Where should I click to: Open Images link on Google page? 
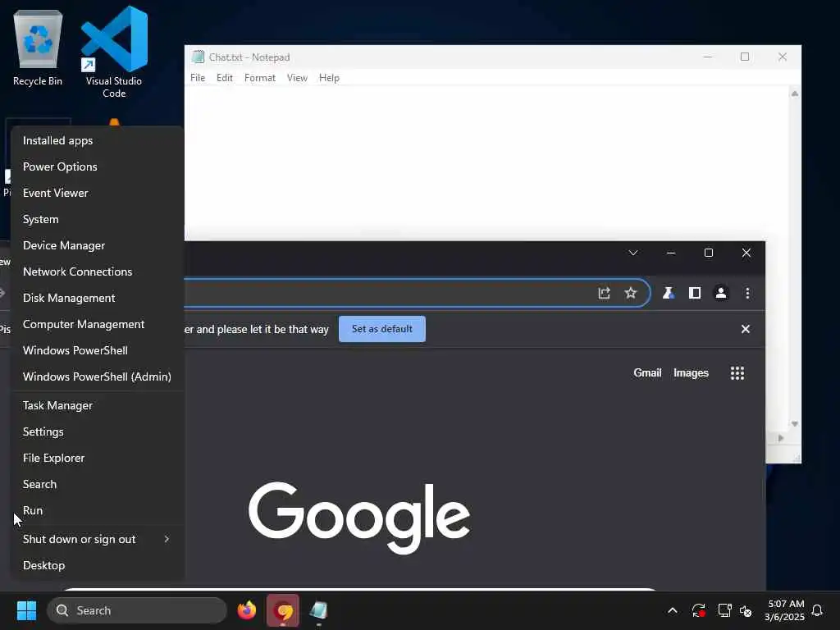click(691, 373)
